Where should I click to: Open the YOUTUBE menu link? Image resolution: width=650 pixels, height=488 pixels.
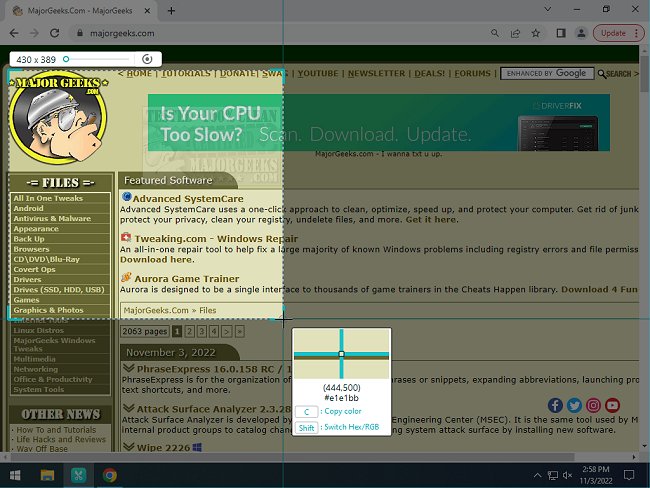pos(318,73)
